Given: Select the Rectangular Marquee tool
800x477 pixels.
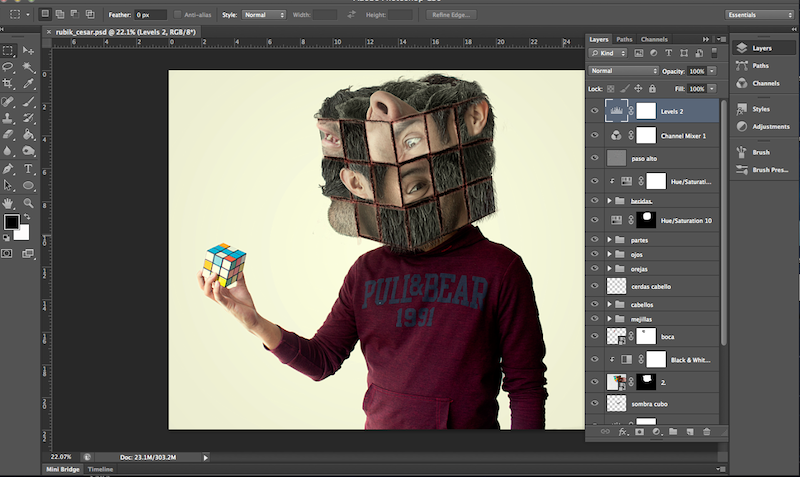Looking at the screenshot, I should [x=8, y=51].
